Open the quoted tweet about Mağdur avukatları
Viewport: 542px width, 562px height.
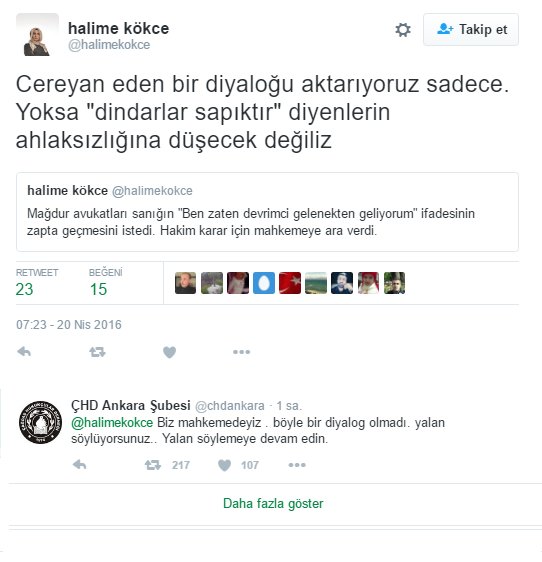[267, 212]
